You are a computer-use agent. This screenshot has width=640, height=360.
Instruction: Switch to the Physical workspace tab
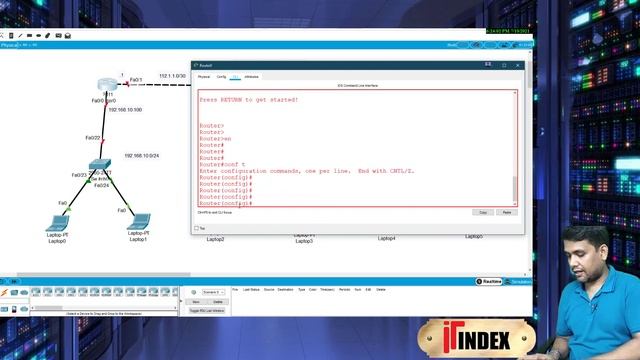click(x=9, y=45)
